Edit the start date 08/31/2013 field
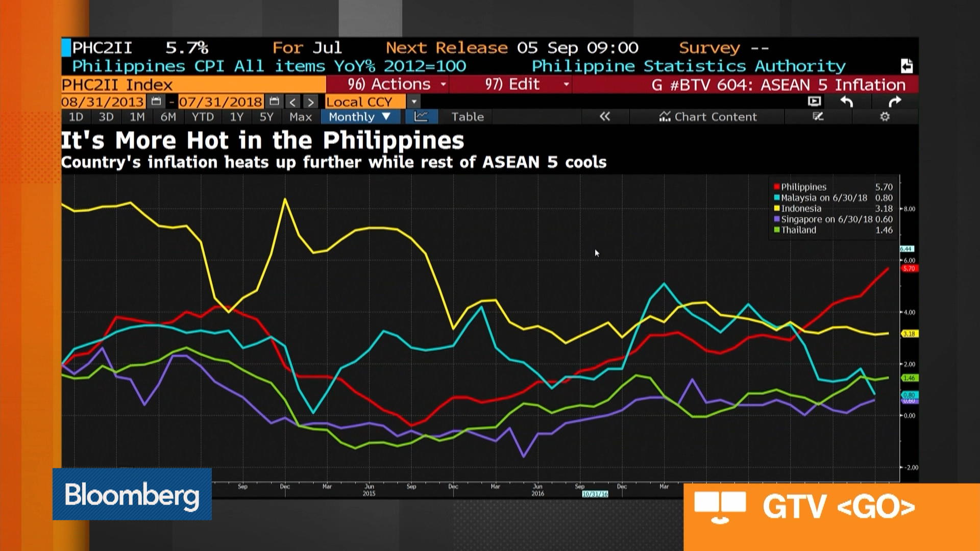Image resolution: width=980 pixels, height=551 pixels. coord(103,102)
